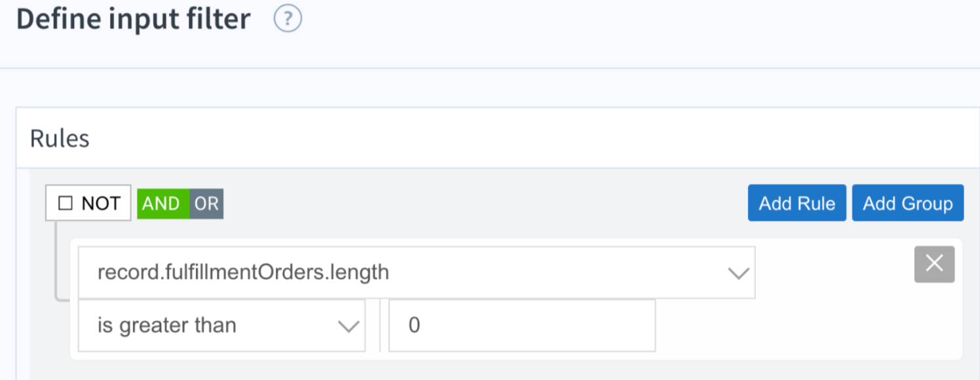Viewport: 980px width, 380px height.
Task: Switch the group condition to OR
Action: [x=206, y=204]
